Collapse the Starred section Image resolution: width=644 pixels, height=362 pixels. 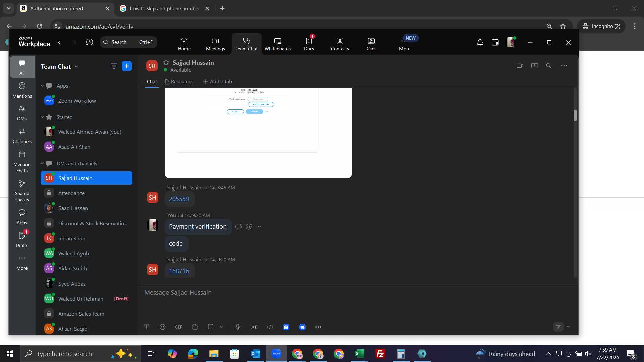(42, 117)
